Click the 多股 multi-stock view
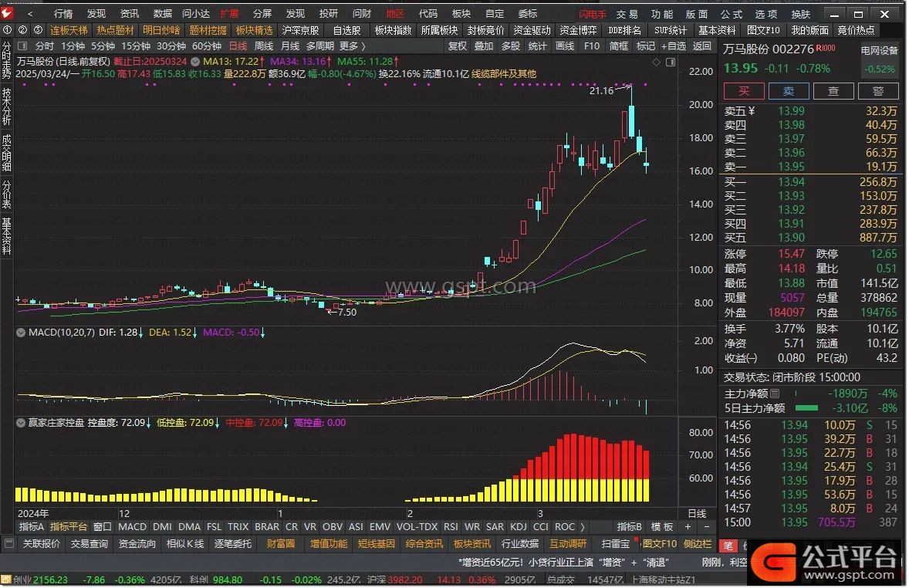Image resolution: width=909 pixels, height=588 pixels. point(511,46)
